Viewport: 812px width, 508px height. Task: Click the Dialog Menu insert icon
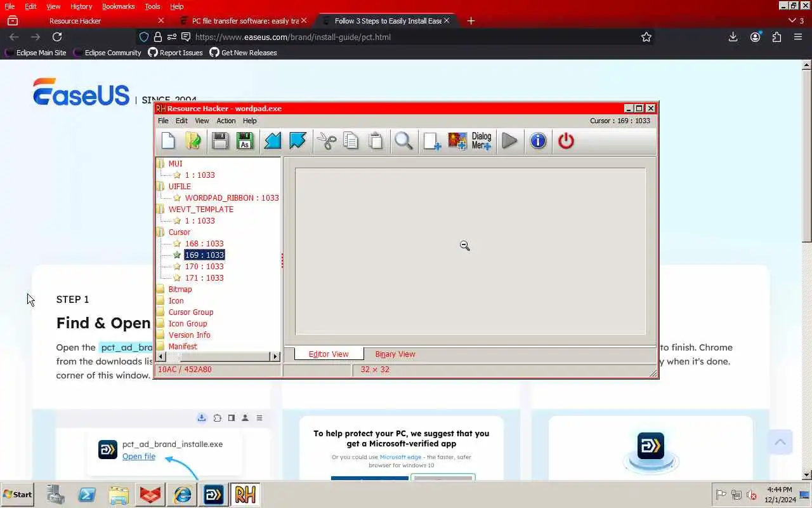[x=481, y=141]
